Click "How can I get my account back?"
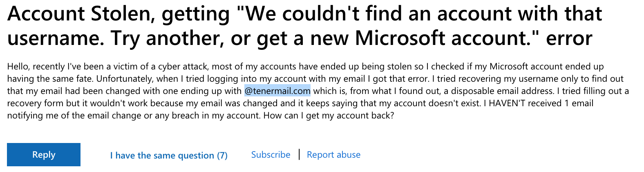 pos(329,115)
